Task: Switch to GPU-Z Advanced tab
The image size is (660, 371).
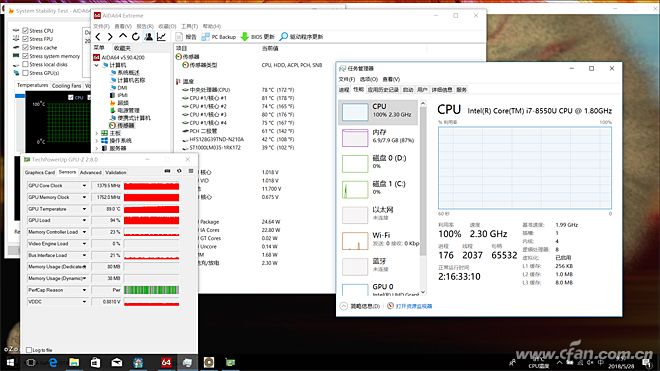Action: 90,172
